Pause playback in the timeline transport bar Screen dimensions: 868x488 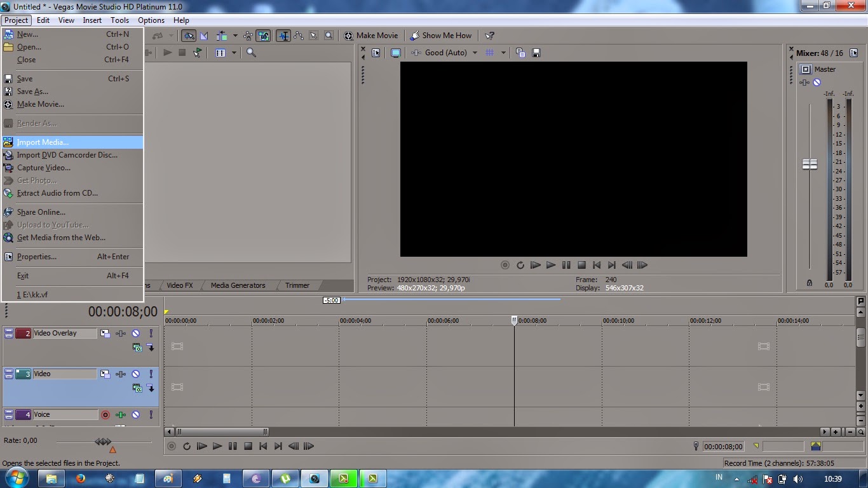[233, 446]
